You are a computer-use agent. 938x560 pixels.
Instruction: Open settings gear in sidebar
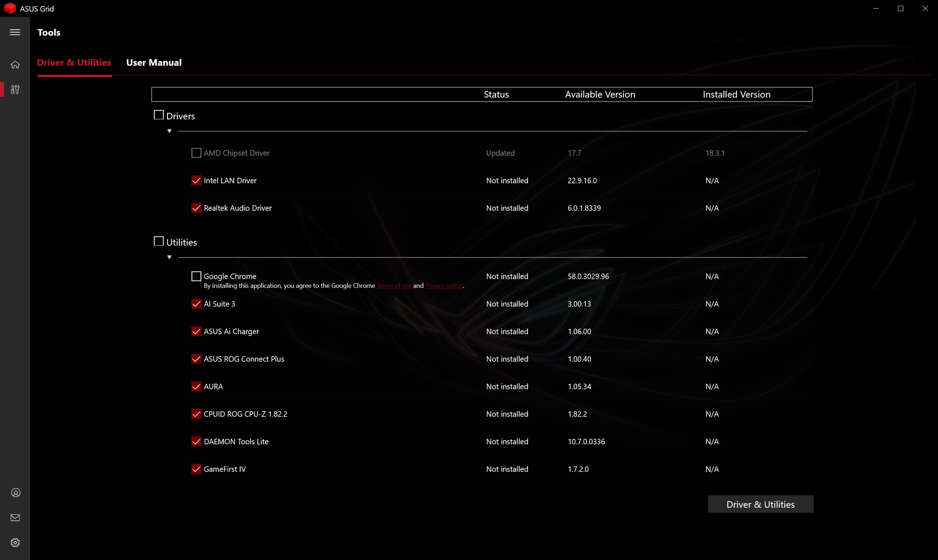pyautogui.click(x=15, y=542)
